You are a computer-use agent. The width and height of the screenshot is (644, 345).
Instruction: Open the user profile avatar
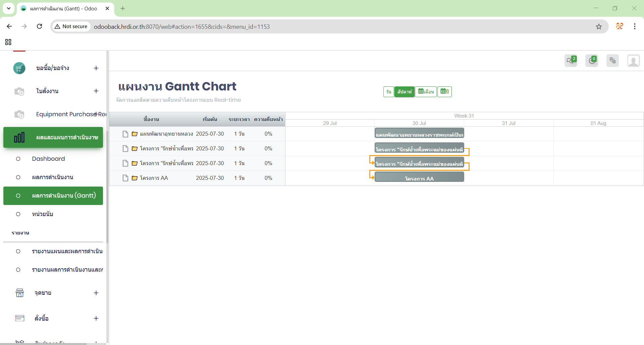click(x=633, y=61)
